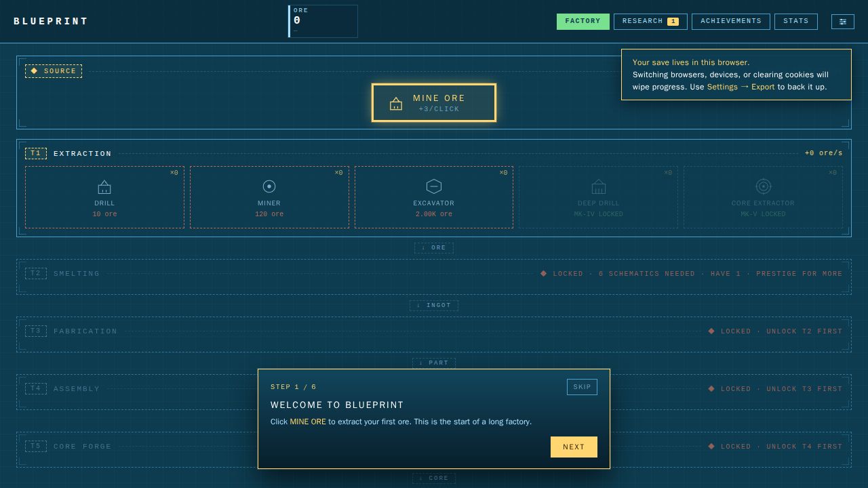The width and height of the screenshot is (868, 488).
Task: Click the locked T2 Smelting row label
Action: point(77,274)
